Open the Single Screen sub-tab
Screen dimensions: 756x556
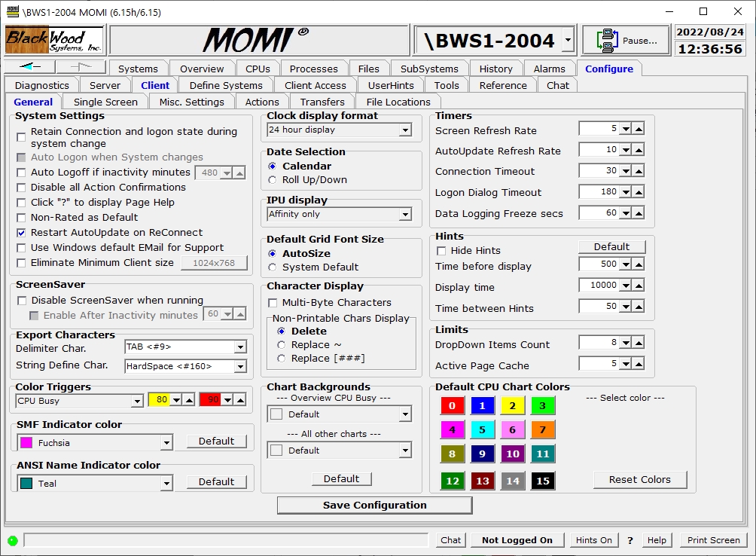[x=105, y=102]
